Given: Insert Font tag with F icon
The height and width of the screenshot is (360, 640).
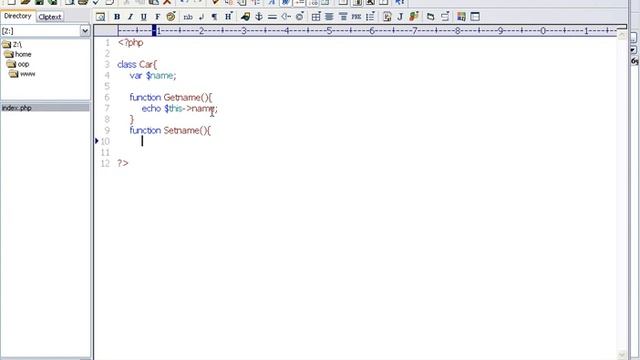Looking at the screenshot, I should (x=157, y=17).
